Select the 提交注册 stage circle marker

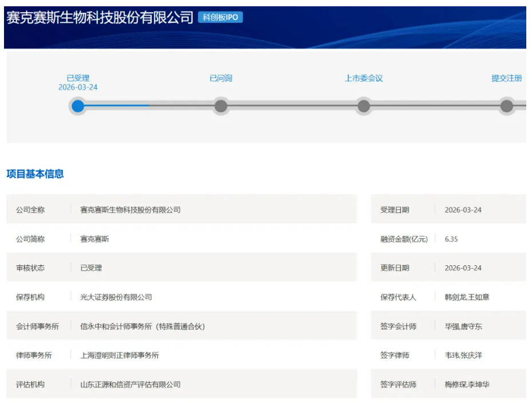506,106
